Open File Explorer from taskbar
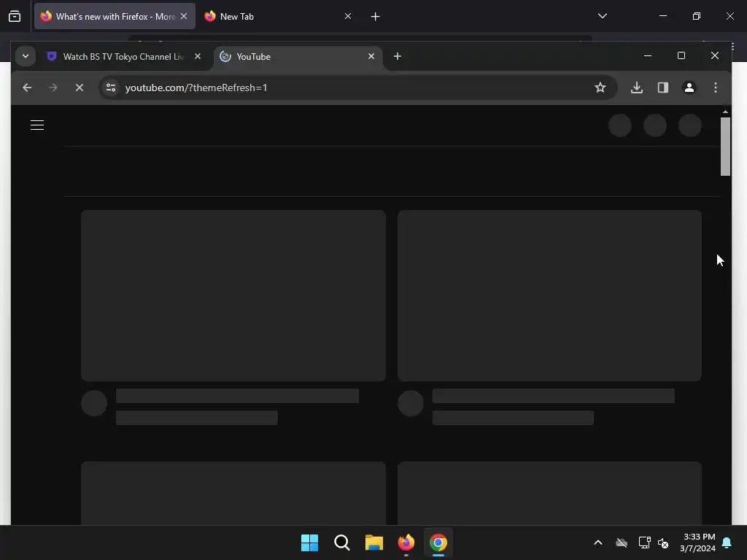 pyautogui.click(x=374, y=542)
